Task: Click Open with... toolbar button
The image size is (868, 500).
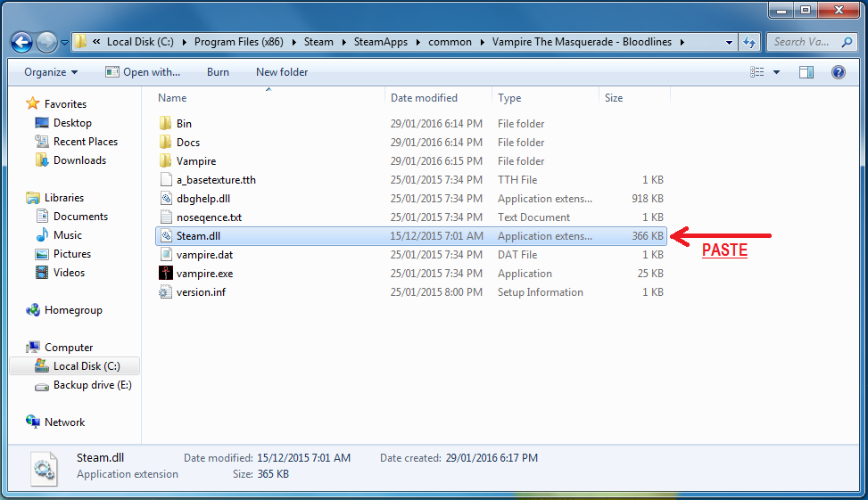Action: pyautogui.click(x=143, y=72)
